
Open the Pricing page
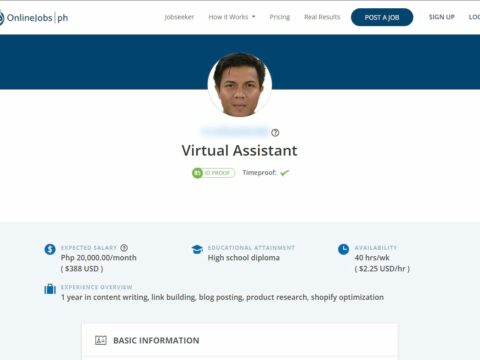[280, 17]
